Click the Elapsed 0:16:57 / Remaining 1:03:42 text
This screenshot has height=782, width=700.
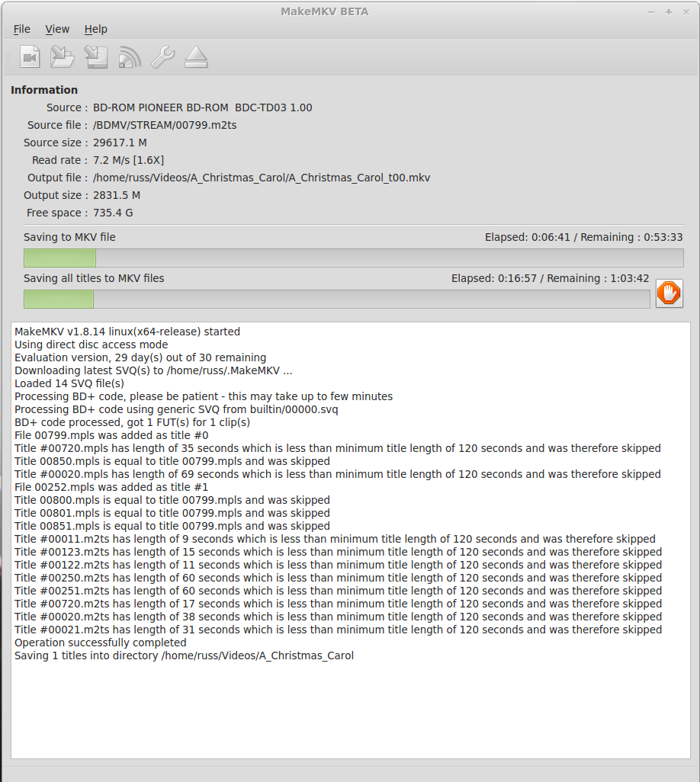[x=551, y=278]
